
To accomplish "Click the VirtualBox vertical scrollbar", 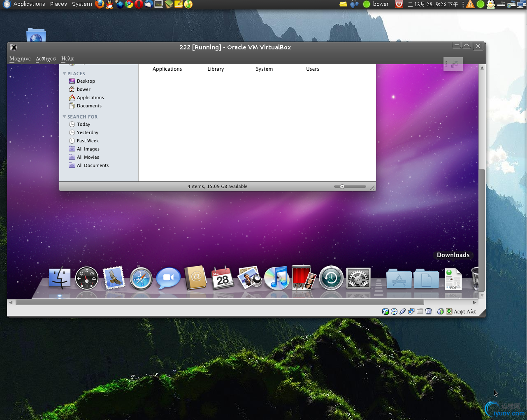I will click(x=482, y=230).
